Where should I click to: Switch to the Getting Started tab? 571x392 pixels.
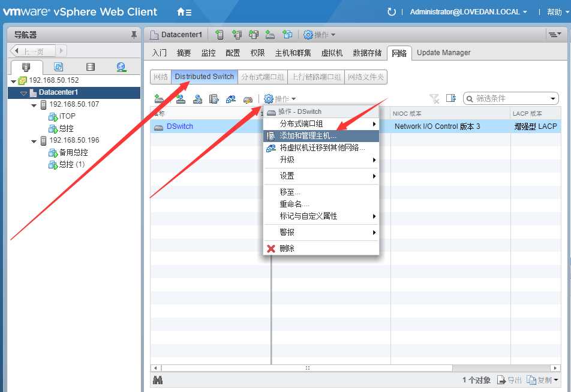[x=159, y=53]
